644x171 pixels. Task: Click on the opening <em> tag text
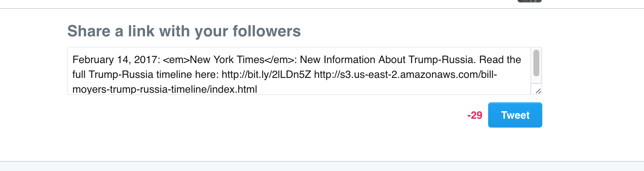pyautogui.click(x=176, y=60)
